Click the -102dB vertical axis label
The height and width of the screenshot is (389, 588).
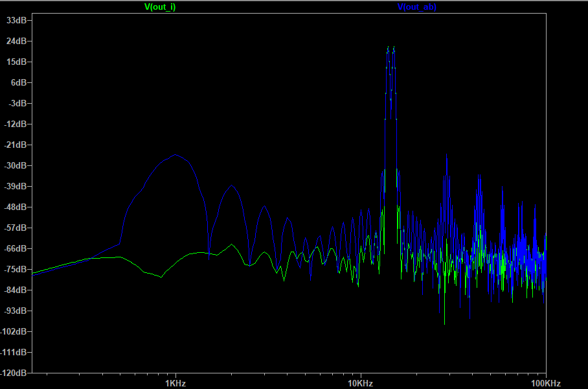pos(14,331)
